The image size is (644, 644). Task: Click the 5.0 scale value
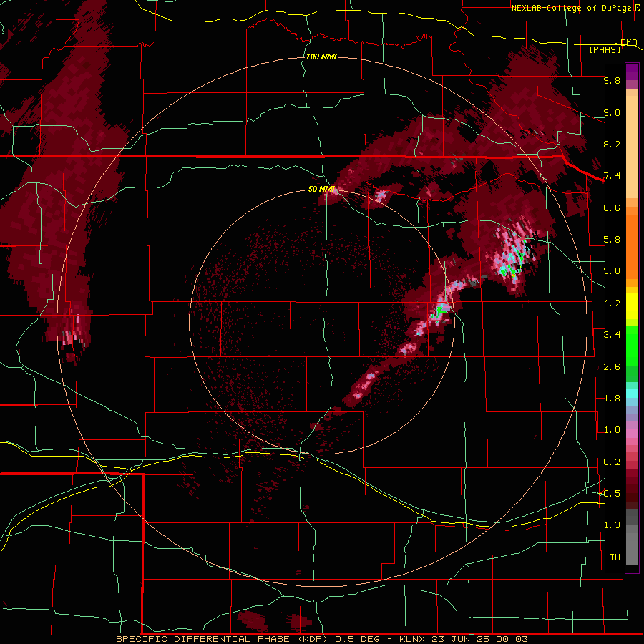pyautogui.click(x=612, y=271)
